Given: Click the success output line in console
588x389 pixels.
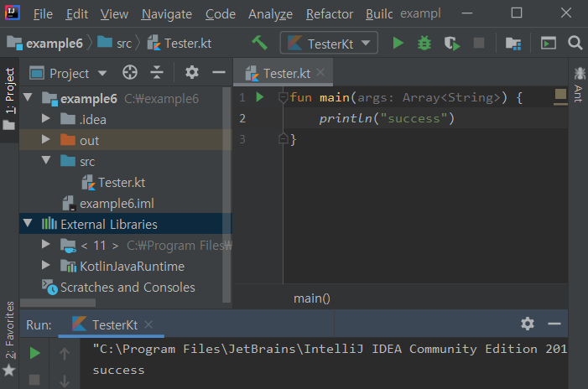Looking at the screenshot, I should pos(118,371).
